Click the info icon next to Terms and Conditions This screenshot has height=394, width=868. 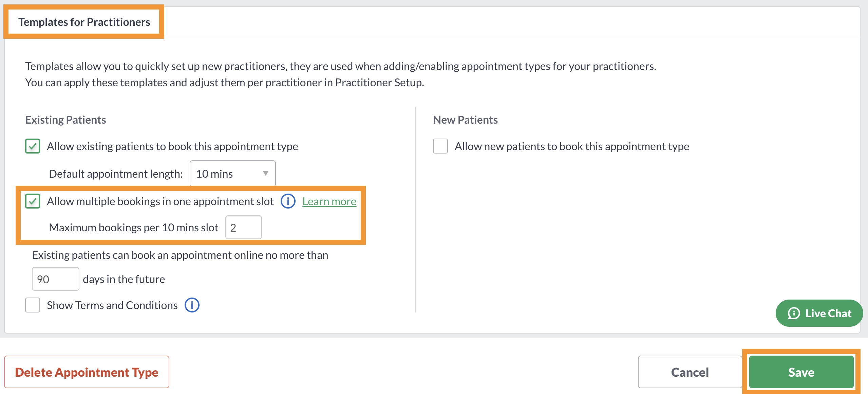192,305
